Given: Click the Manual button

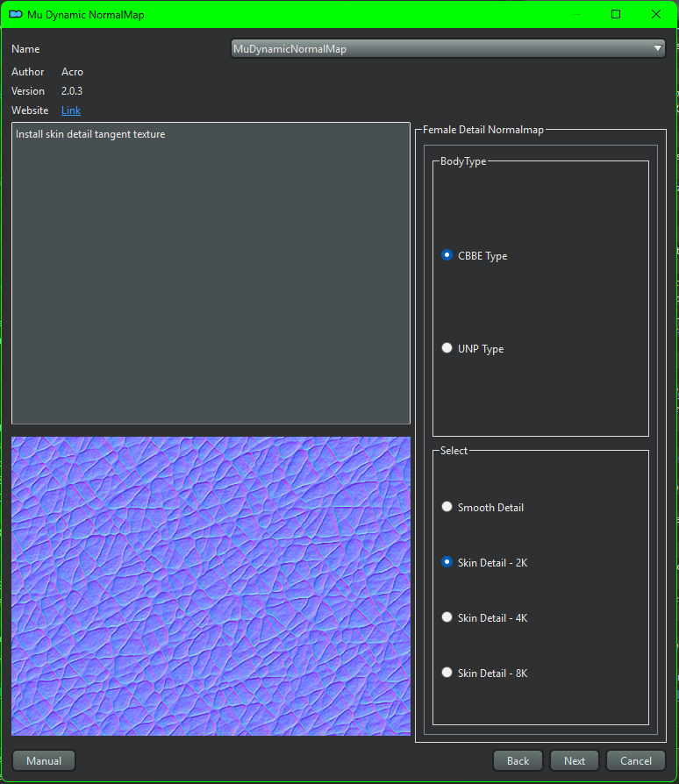Looking at the screenshot, I should [44, 760].
